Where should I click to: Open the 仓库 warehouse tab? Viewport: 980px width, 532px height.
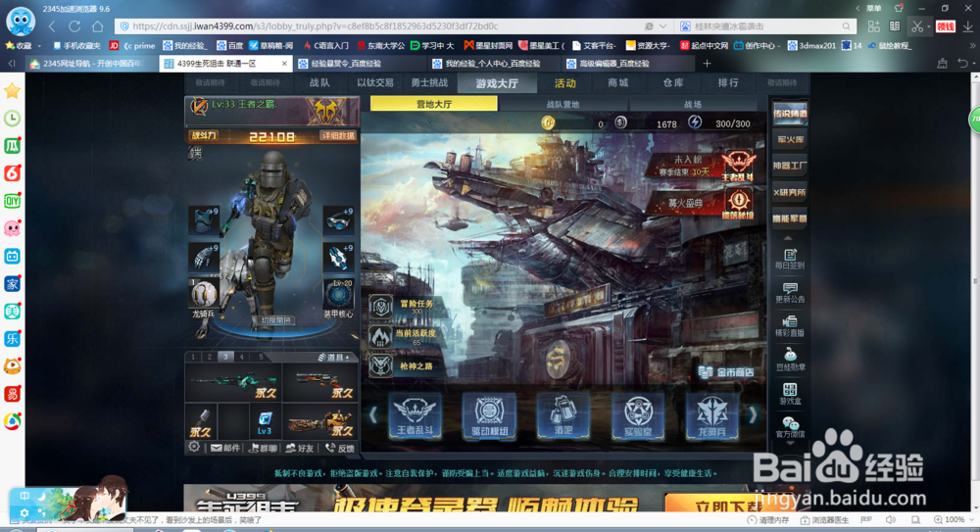point(673,83)
